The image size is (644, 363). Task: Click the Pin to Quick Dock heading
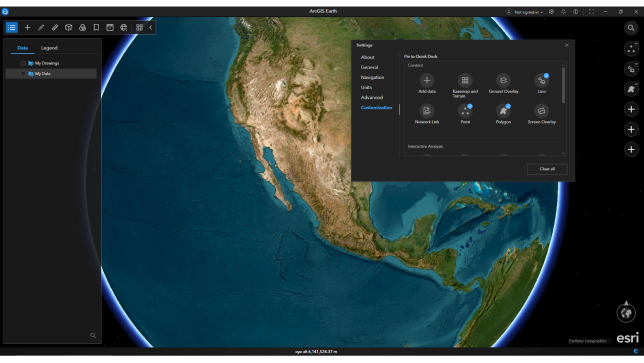click(x=421, y=57)
